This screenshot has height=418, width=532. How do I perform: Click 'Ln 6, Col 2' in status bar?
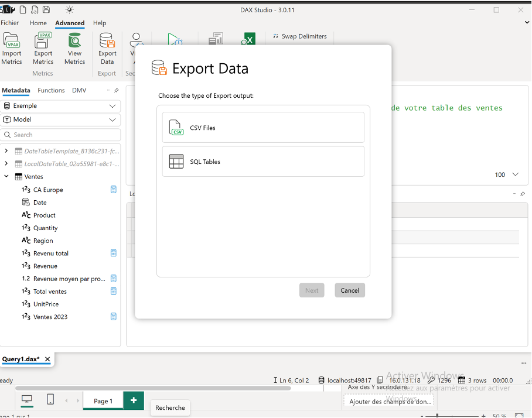[294, 381]
